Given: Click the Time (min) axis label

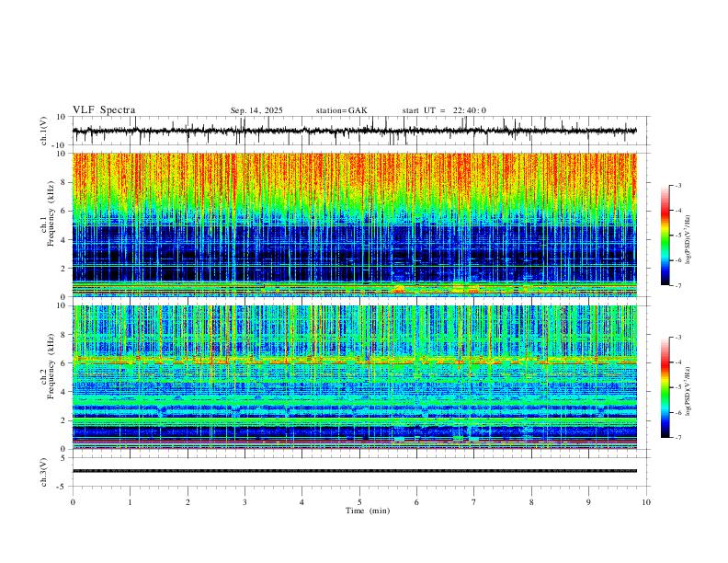Looking at the screenshot, I should (x=368, y=511).
